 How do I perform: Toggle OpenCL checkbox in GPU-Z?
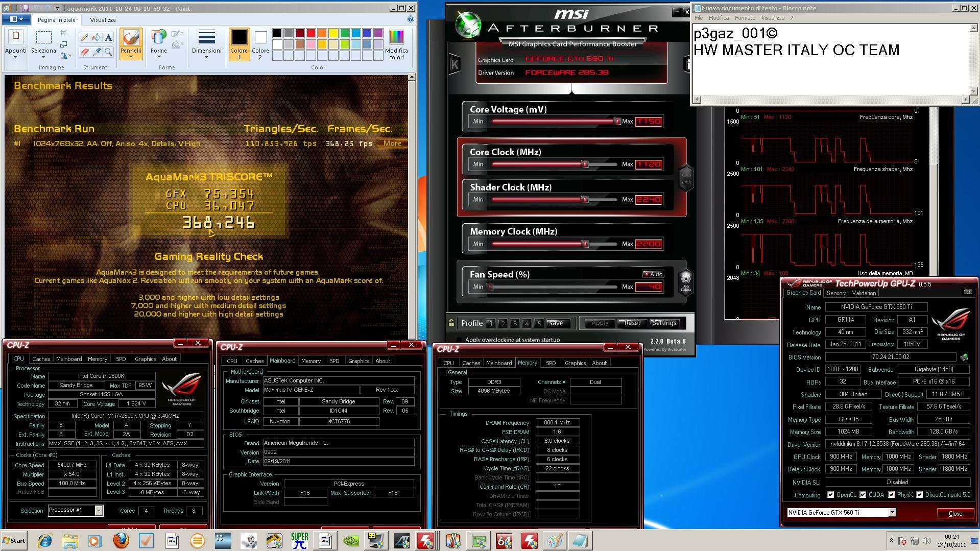tap(830, 495)
